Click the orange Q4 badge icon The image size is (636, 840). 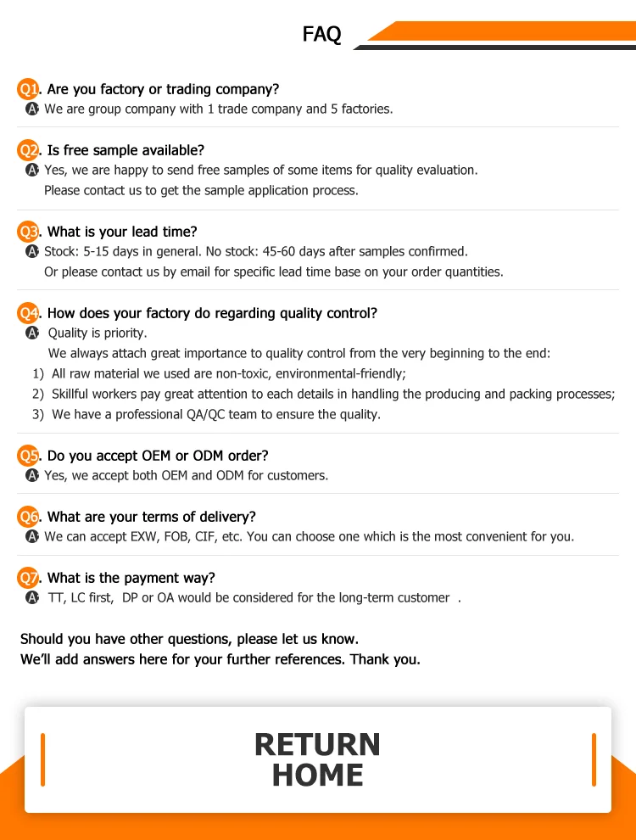[29, 313]
